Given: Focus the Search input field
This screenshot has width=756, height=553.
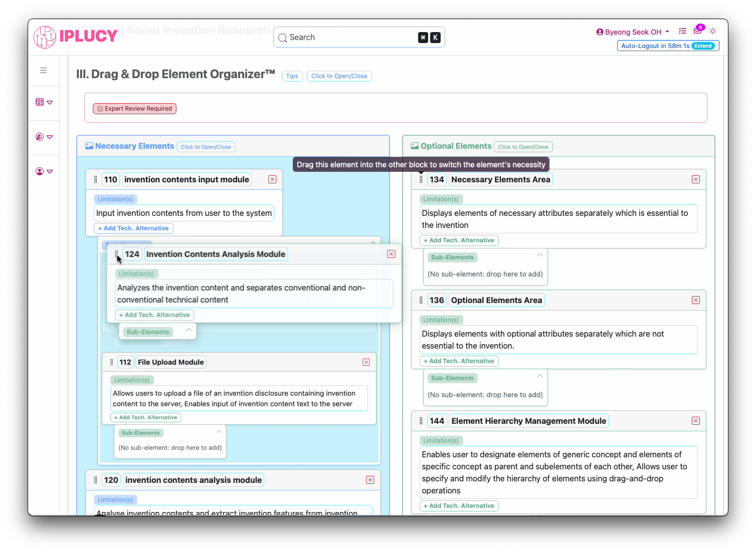Looking at the screenshot, I should coord(359,38).
